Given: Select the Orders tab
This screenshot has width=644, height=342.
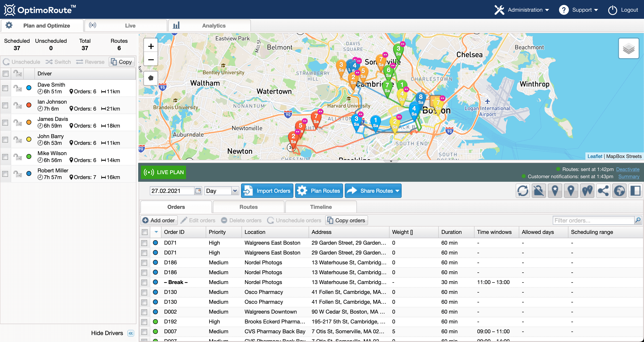Looking at the screenshot, I should (176, 207).
